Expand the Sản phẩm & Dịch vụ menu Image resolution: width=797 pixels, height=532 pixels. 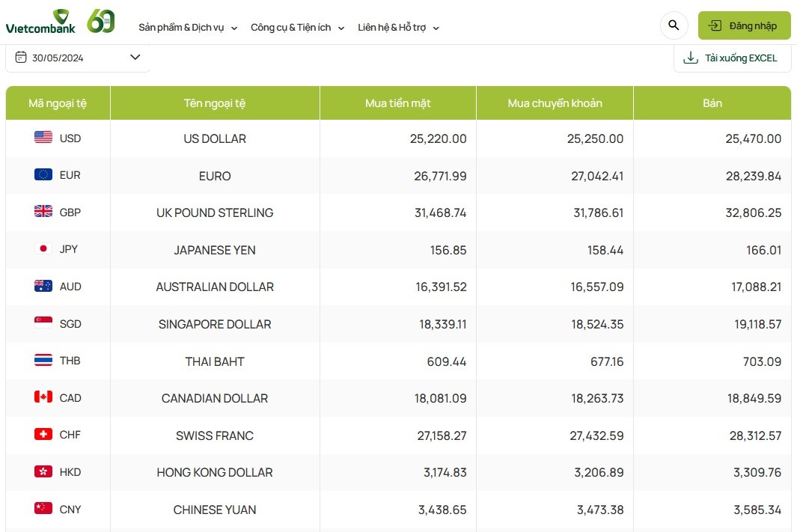pos(188,28)
